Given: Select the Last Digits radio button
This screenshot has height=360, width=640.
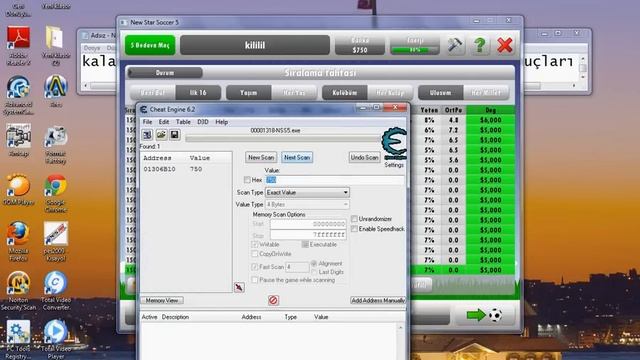Looking at the screenshot, I should point(313,272).
